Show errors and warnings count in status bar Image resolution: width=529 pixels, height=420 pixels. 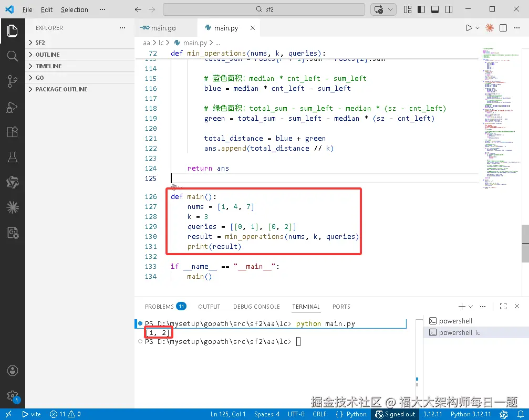pyautogui.click(x=66, y=414)
